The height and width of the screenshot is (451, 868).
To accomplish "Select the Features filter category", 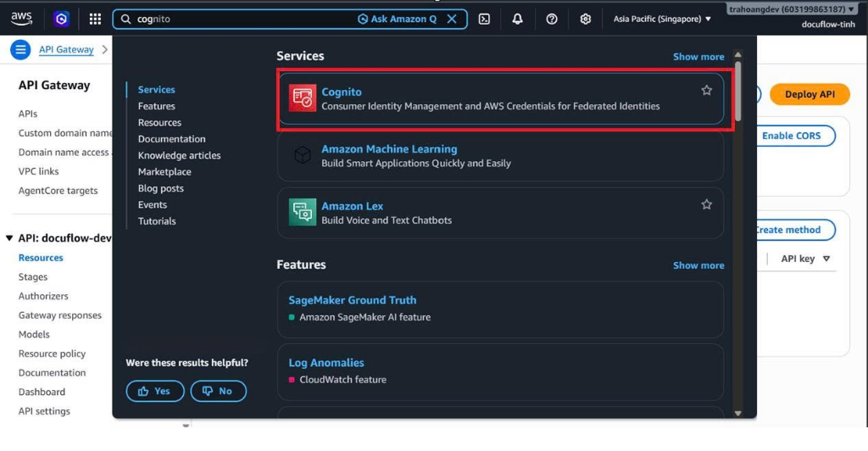I will 156,106.
